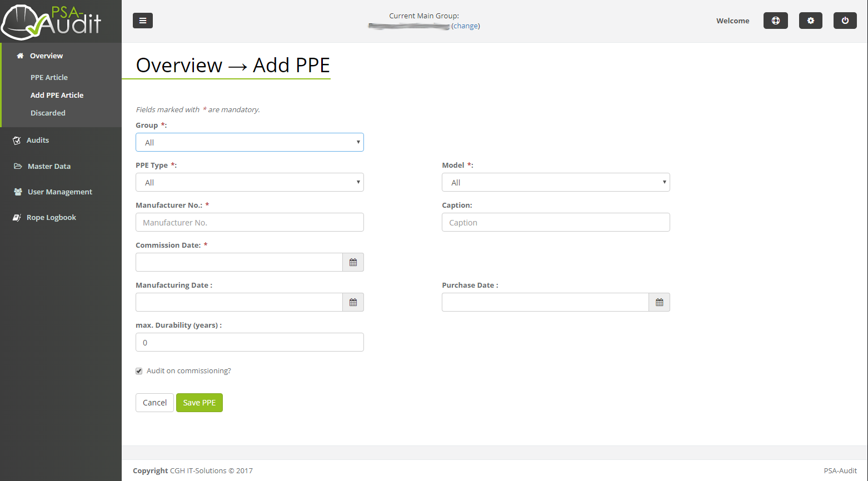
Task: Open the Audits sidebar menu
Action: 38,141
